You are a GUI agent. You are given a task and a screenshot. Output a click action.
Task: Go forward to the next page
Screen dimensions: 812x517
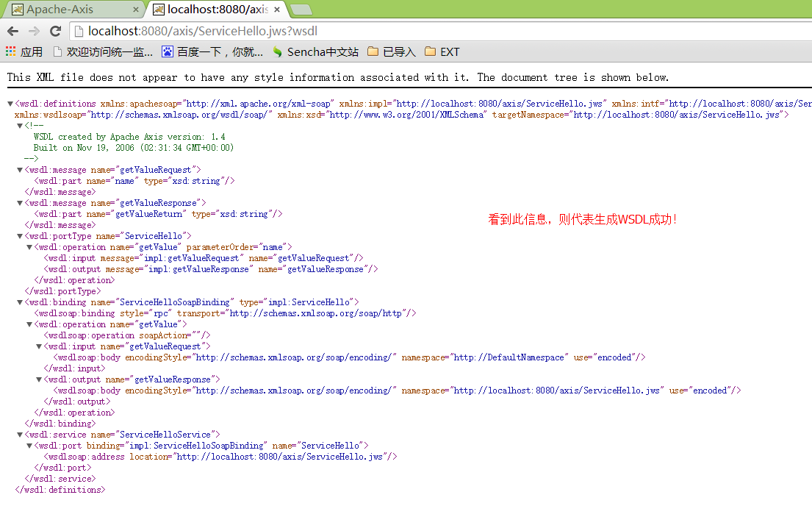(x=35, y=31)
